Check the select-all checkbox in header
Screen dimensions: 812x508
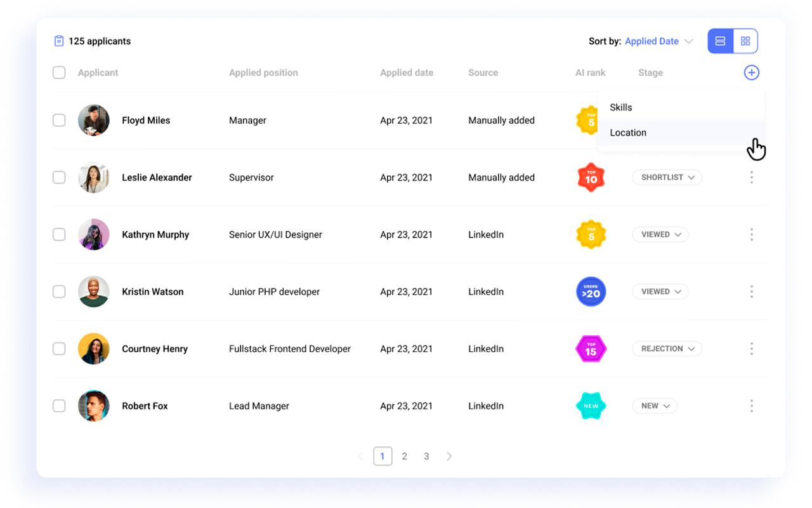[x=58, y=72]
